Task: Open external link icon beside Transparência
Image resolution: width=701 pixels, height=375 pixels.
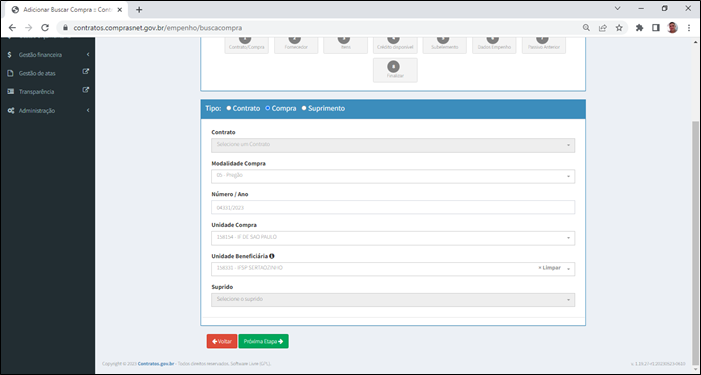Action: 85,90
